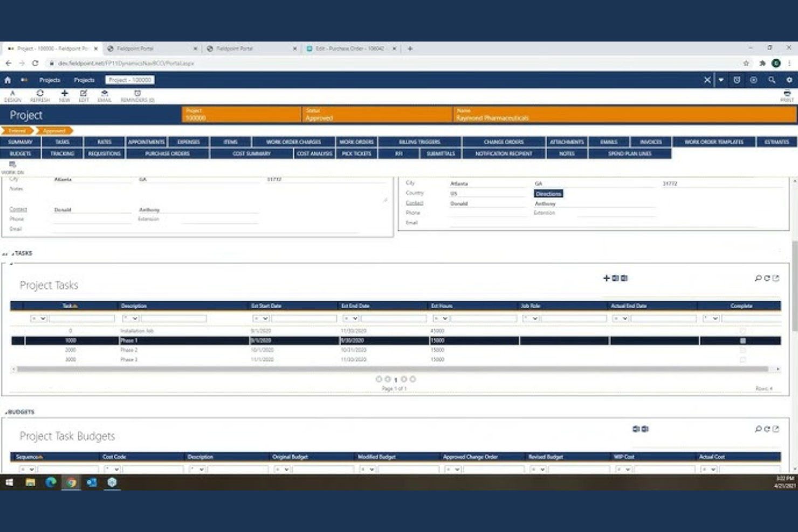Open the portal search magnifier
Image resolution: width=798 pixels, height=532 pixels.
pyautogui.click(x=772, y=80)
